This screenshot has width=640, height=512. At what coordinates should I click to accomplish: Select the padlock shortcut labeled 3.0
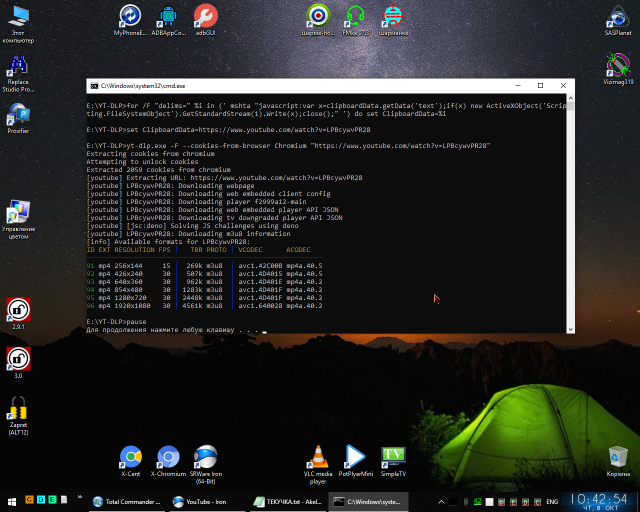[x=18, y=363]
